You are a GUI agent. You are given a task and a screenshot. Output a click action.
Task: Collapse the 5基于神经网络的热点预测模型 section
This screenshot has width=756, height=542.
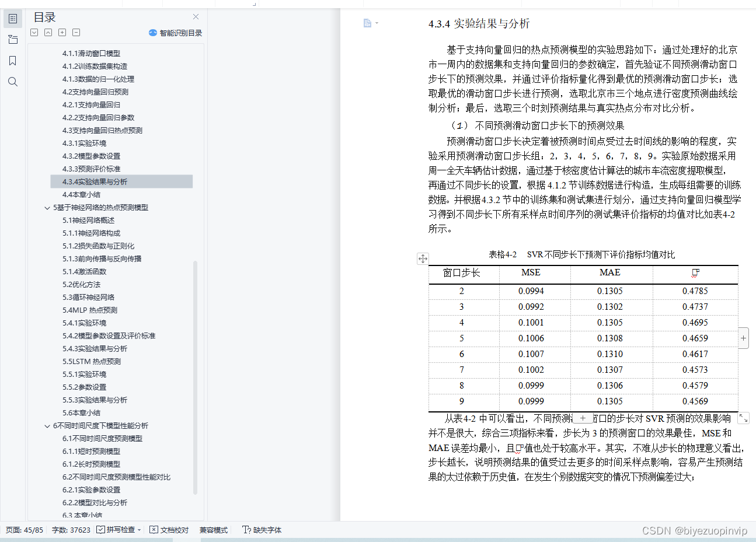pos(47,208)
